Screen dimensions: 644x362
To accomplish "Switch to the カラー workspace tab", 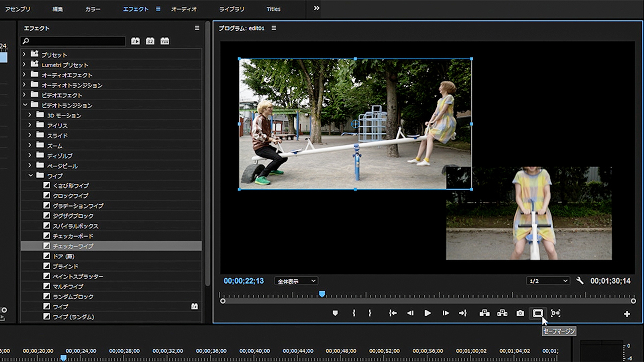I will (93, 9).
